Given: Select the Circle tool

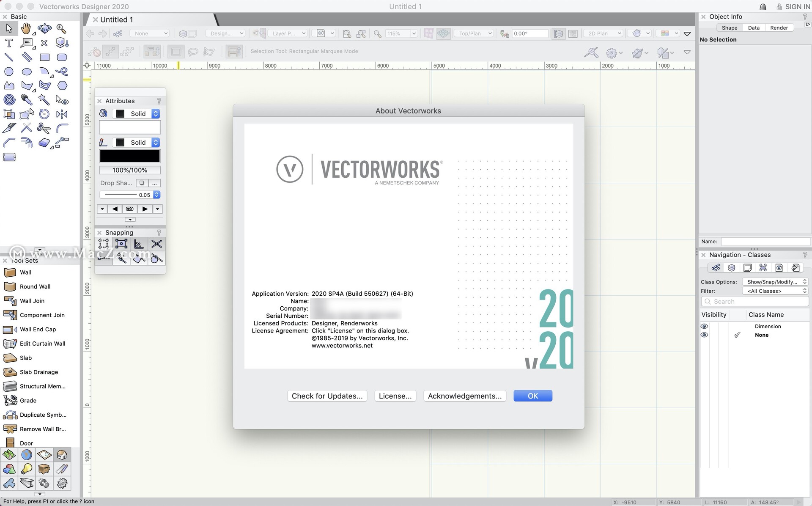Looking at the screenshot, I should pos(9,71).
